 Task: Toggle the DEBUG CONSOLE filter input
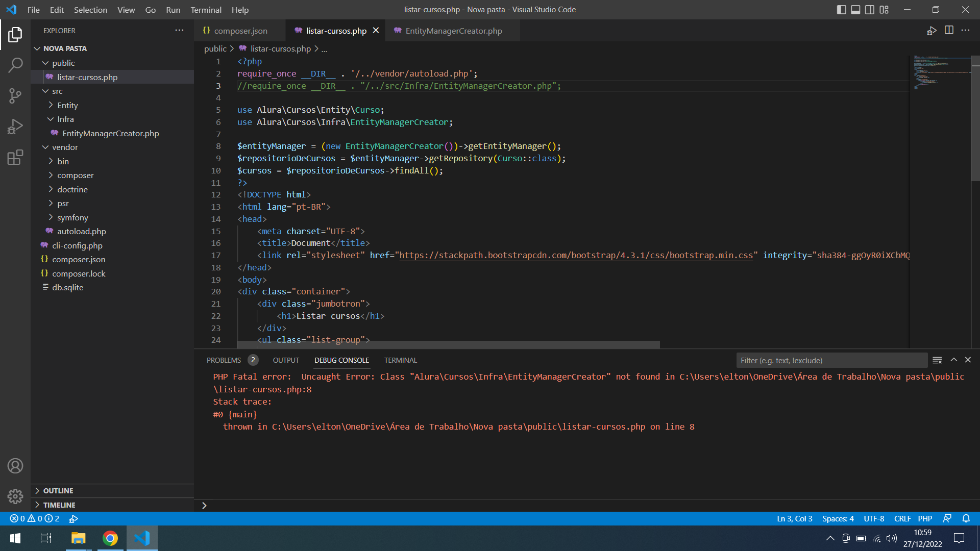(x=938, y=360)
